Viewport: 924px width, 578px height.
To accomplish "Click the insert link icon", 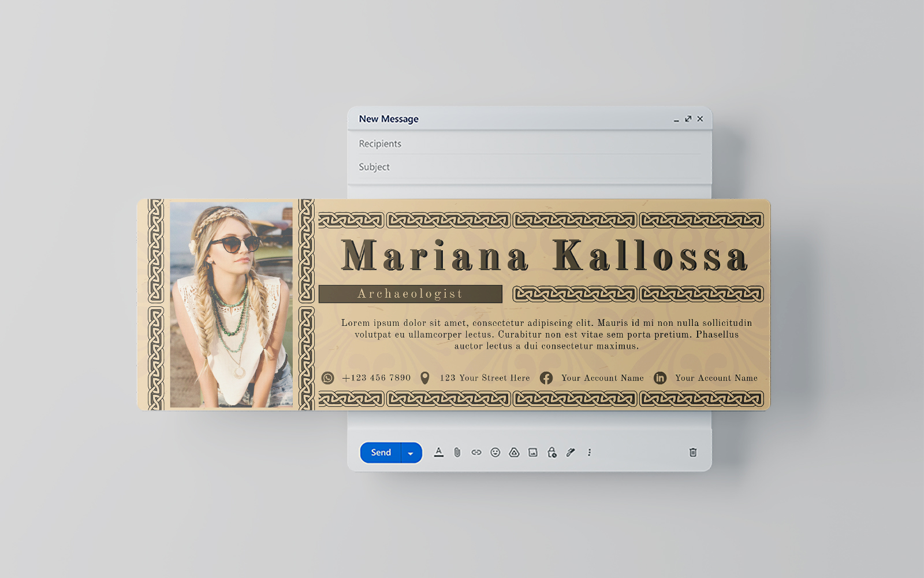I will (476, 453).
